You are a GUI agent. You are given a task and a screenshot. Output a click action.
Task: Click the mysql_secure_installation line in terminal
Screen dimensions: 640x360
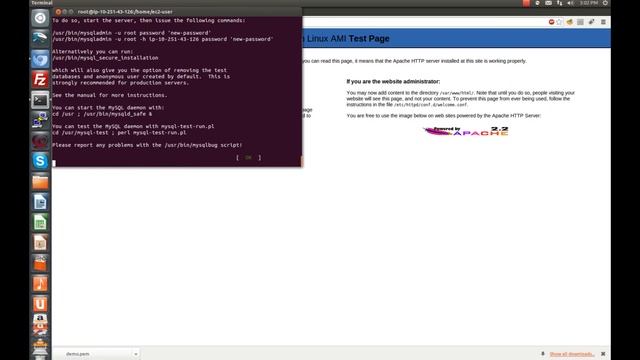105,58
